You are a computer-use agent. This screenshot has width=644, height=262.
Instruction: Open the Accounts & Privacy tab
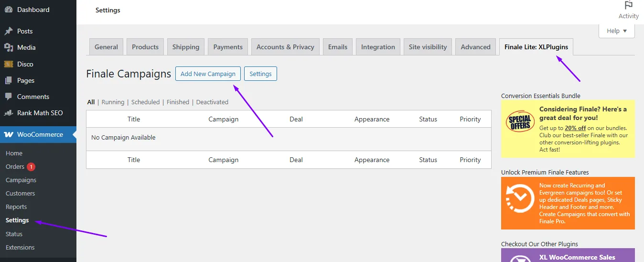tap(285, 47)
